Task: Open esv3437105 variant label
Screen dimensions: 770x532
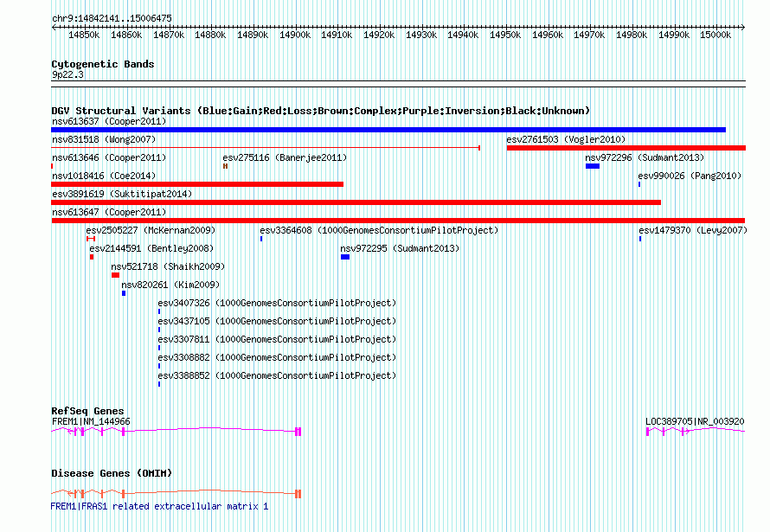Action: coord(277,321)
